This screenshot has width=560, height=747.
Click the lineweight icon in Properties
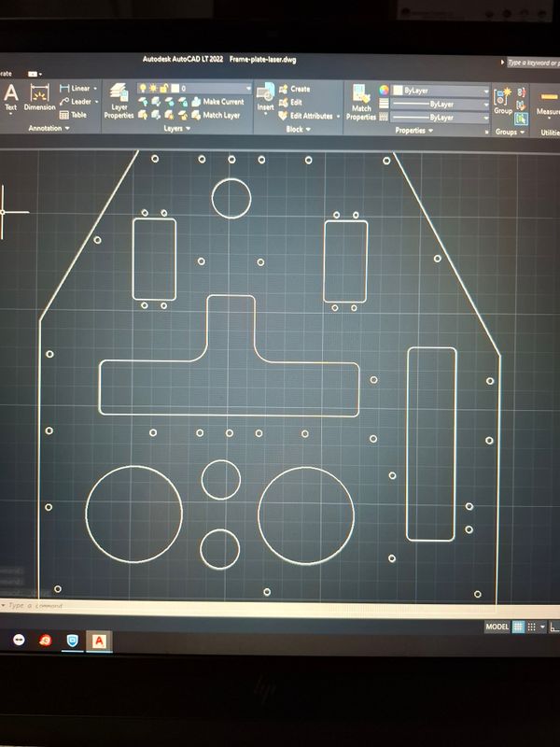[384, 104]
